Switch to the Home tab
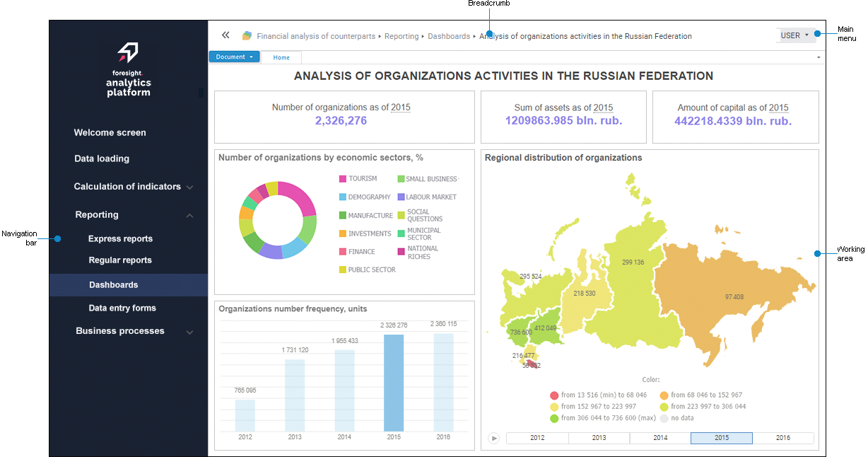The height and width of the screenshot is (457, 868). pyautogui.click(x=281, y=57)
